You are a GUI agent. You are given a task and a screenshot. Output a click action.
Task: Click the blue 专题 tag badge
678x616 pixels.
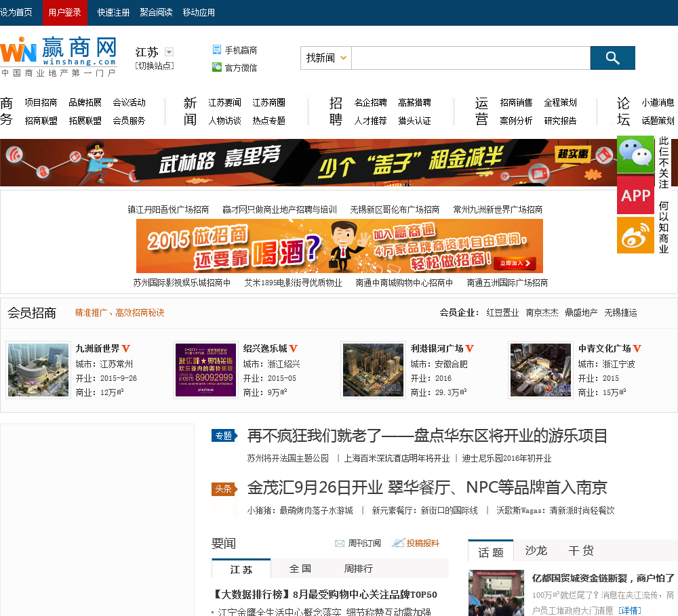[x=224, y=436]
